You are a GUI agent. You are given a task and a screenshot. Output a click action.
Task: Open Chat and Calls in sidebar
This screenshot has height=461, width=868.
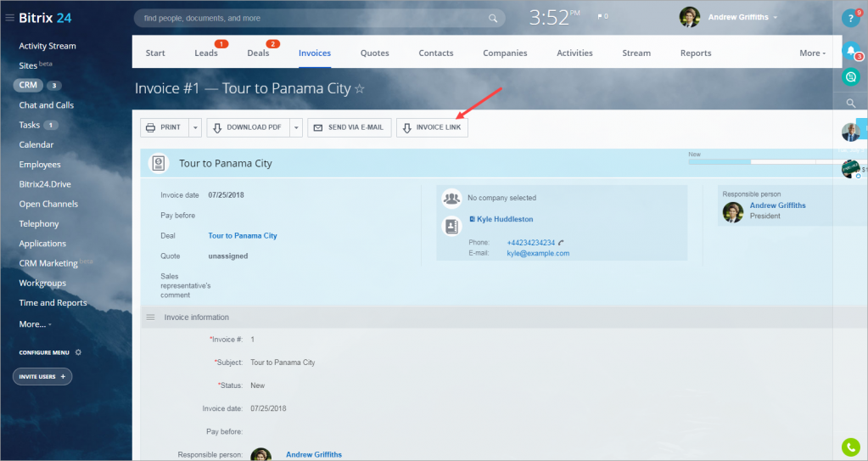coord(46,105)
